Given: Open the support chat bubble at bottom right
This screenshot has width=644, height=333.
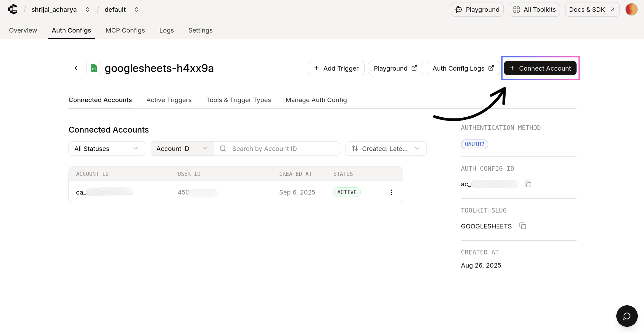Looking at the screenshot, I should pyautogui.click(x=627, y=316).
